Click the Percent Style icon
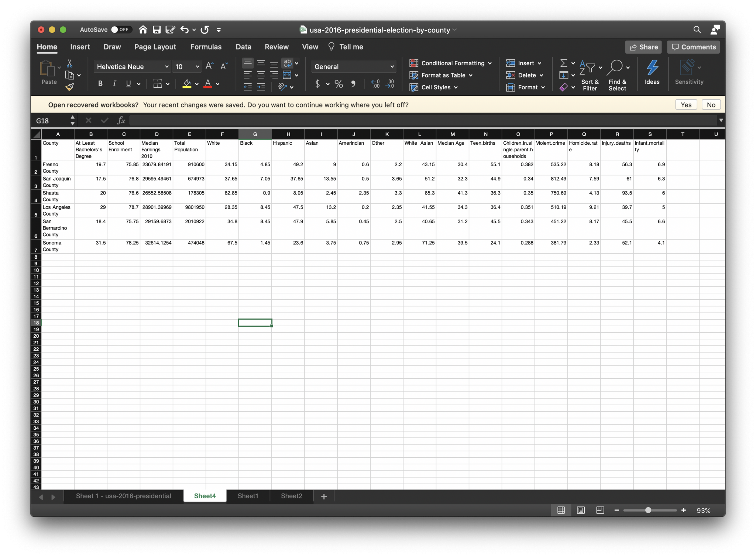Image resolution: width=756 pixels, height=557 pixels. 339,84
